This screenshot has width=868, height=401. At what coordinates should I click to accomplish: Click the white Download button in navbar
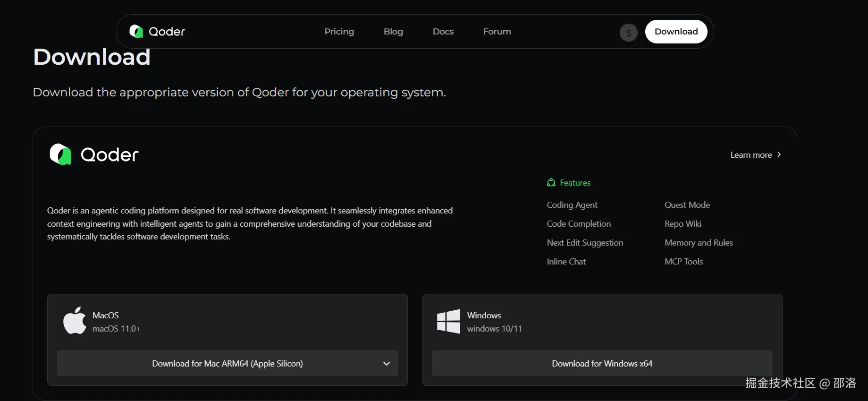pos(676,32)
